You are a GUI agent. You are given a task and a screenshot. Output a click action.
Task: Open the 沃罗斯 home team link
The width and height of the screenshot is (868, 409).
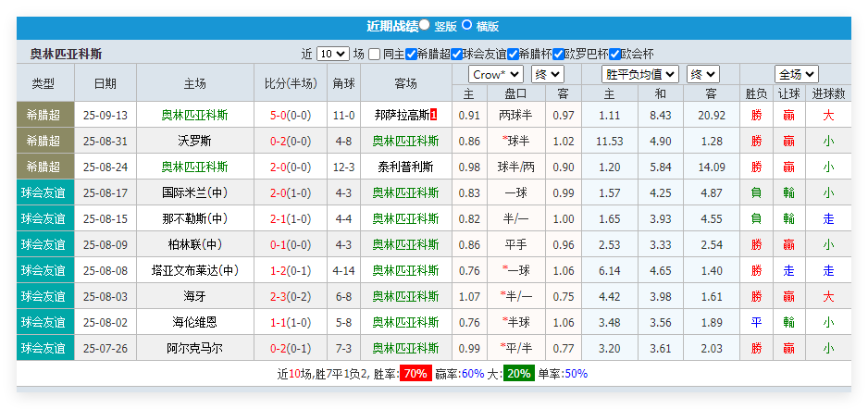194,142
